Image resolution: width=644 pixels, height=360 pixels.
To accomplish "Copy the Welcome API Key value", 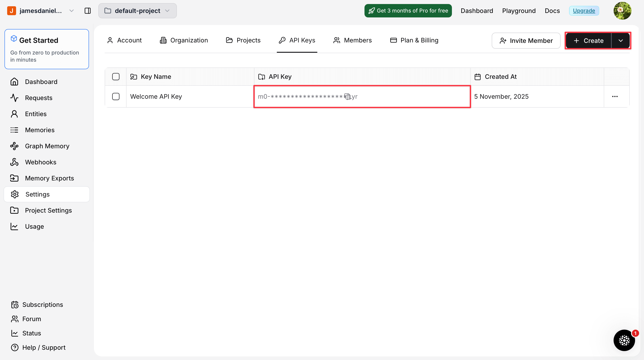I will point(347,97).
